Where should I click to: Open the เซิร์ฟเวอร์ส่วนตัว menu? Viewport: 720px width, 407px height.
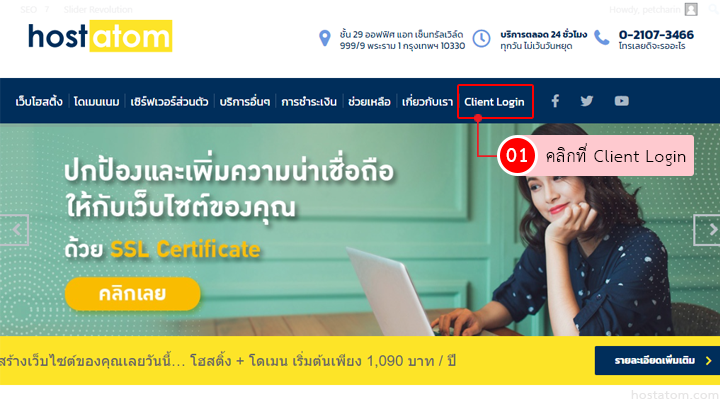[169, 102]
